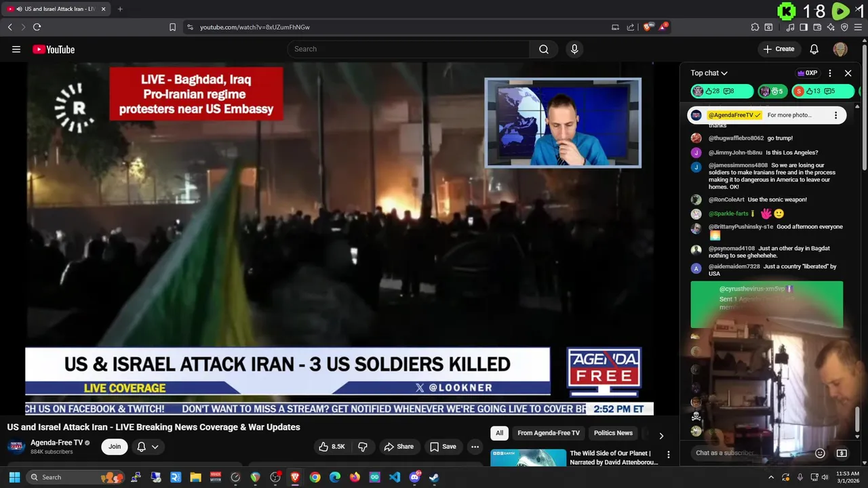Image resolution: width=868 pixels, height=488 pixels.
Task: Open chat ticker with 13 likes
Action: tap(822, 91)
